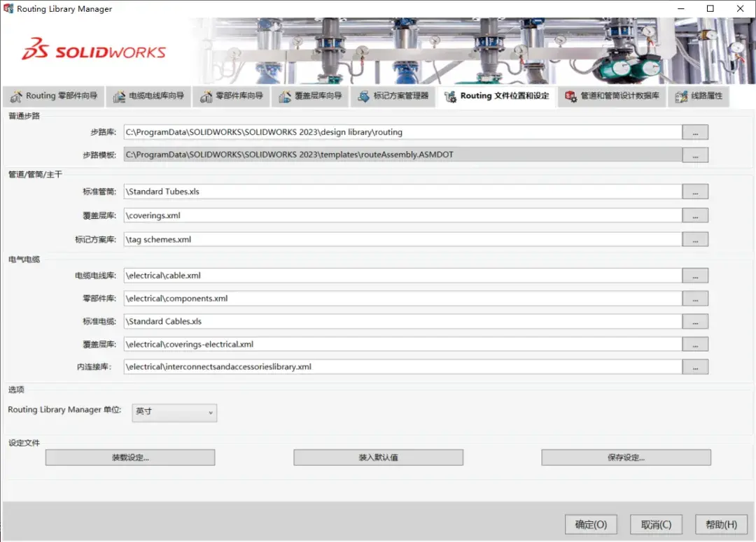
Task: Click the 管道和管筒设计数据库 tab icon
Action: [x=568, y=97]
